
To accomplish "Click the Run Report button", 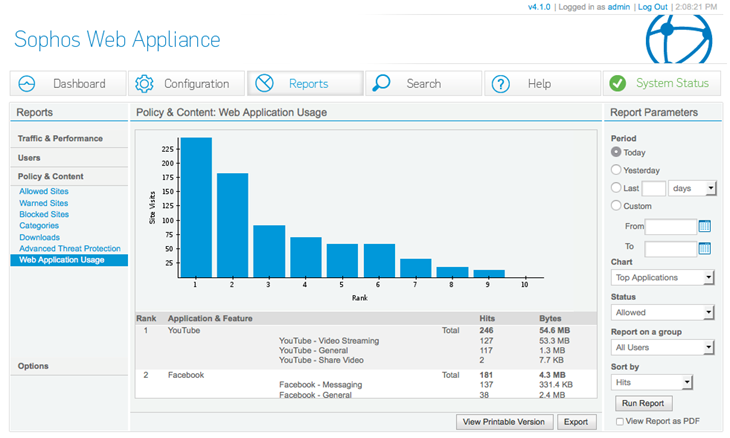I will click(x=643, y=403).
